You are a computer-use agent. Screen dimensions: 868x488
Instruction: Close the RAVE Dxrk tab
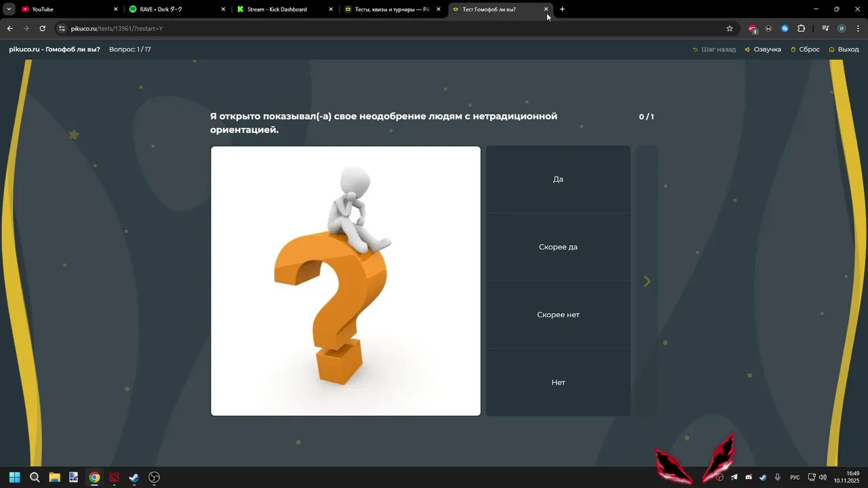coord(223,9)
